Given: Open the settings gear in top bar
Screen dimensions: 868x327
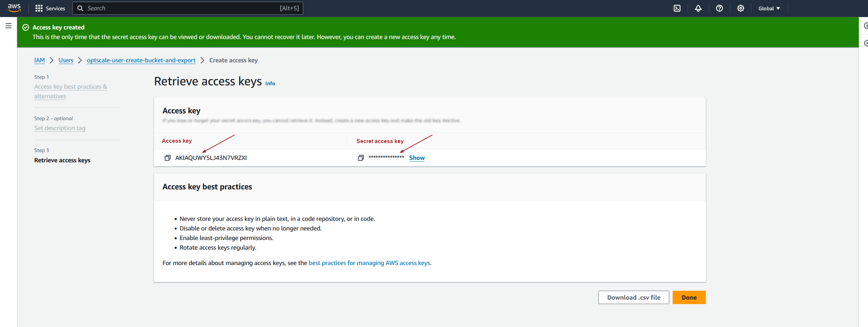Looking at the screenshot, I should pyautogui.click(x=740, y=8).
